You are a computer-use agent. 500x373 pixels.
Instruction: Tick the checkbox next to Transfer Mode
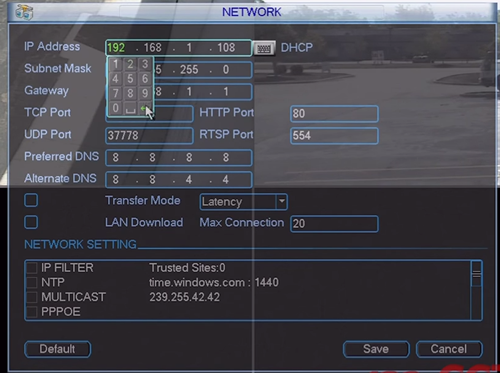[x=31, y=200]
